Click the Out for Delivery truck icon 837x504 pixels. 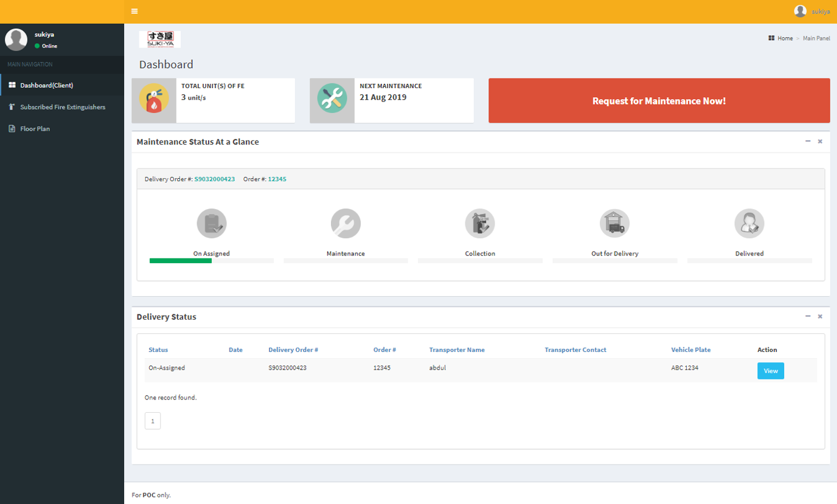(x=614, y=224)
